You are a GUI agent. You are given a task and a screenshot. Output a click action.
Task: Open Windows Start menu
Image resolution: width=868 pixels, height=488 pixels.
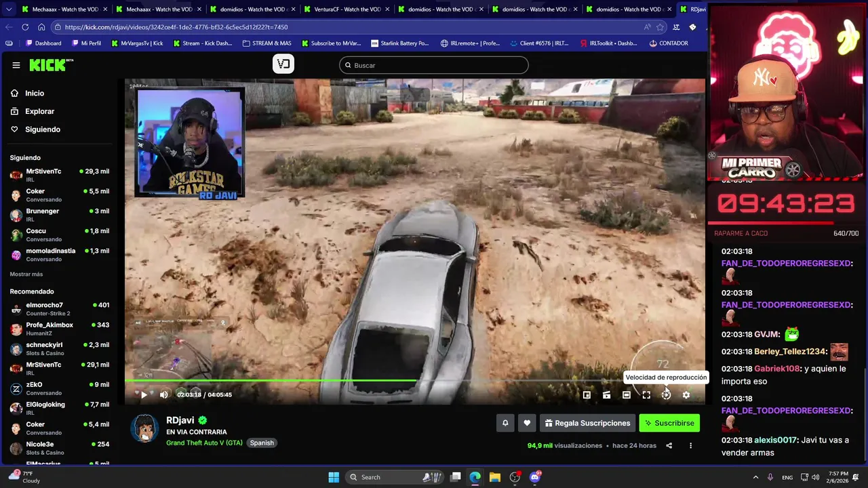click(x=334, y=477)
